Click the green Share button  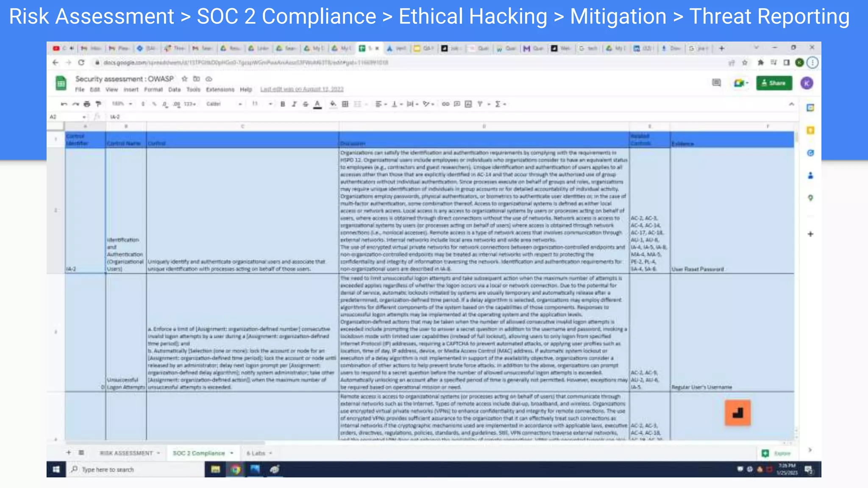point(774,83)
